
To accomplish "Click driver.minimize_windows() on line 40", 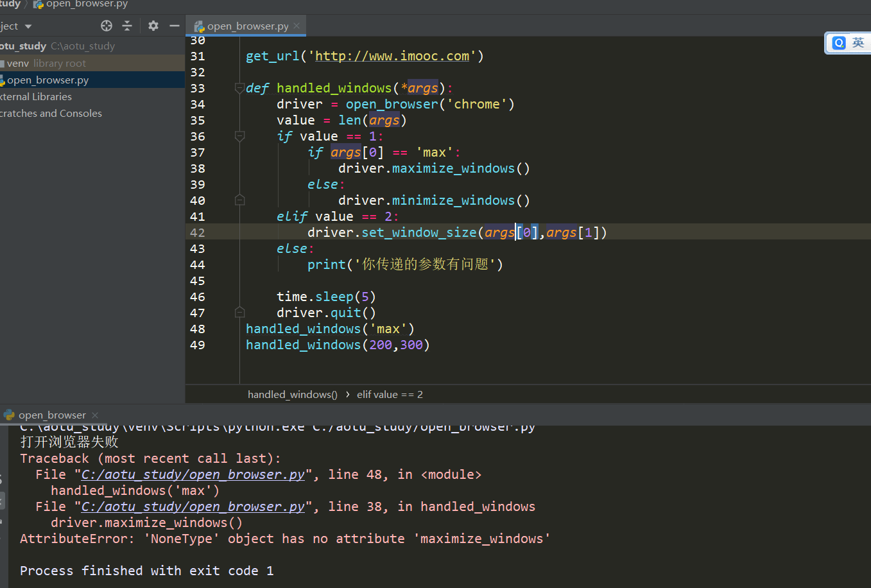I will [x=435, y=200].
